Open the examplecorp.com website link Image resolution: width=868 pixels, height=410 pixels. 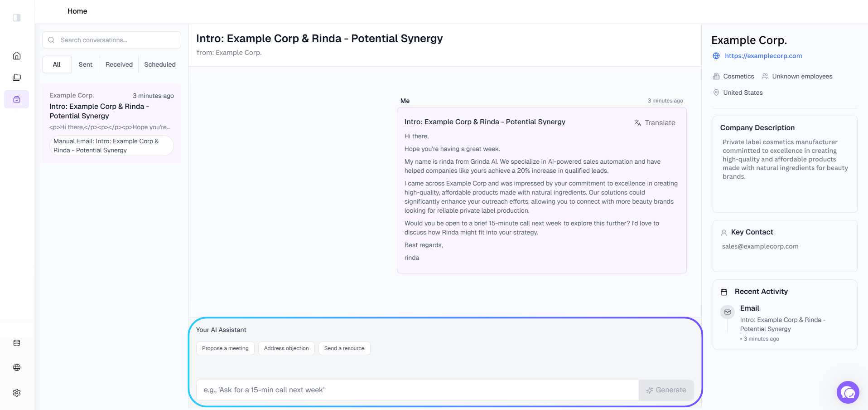click(763, 56)
